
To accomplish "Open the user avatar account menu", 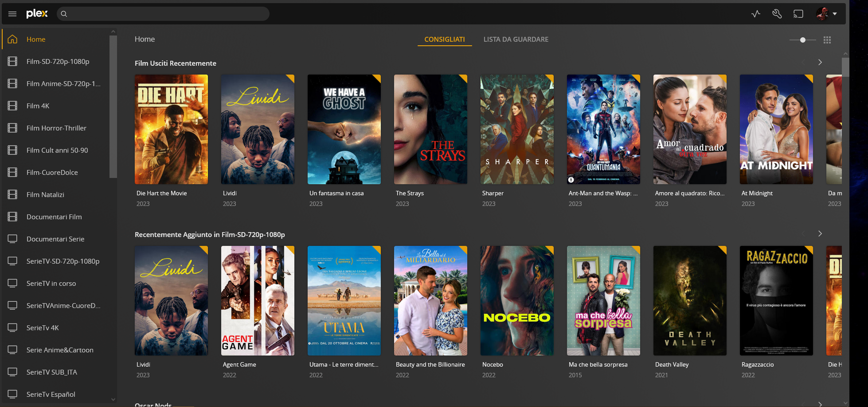I will pyautogui.click(x=827, y=14).
